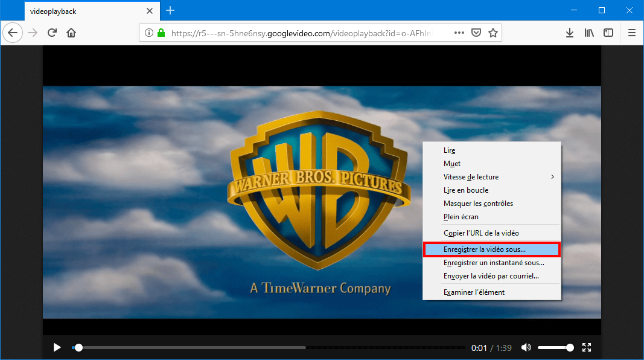The width and height of the screenshot is (644, 360).
Task: Open a new tab with plus button
Action: 170,11
